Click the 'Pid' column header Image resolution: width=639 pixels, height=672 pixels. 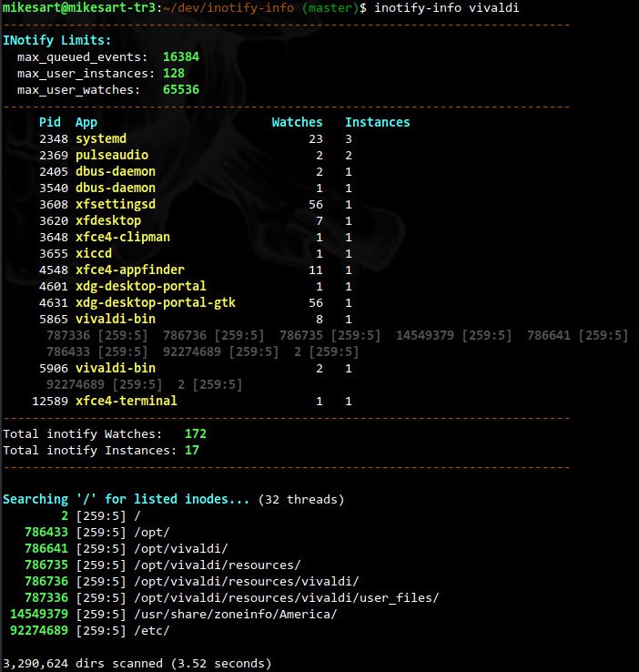tap(50, 123)
